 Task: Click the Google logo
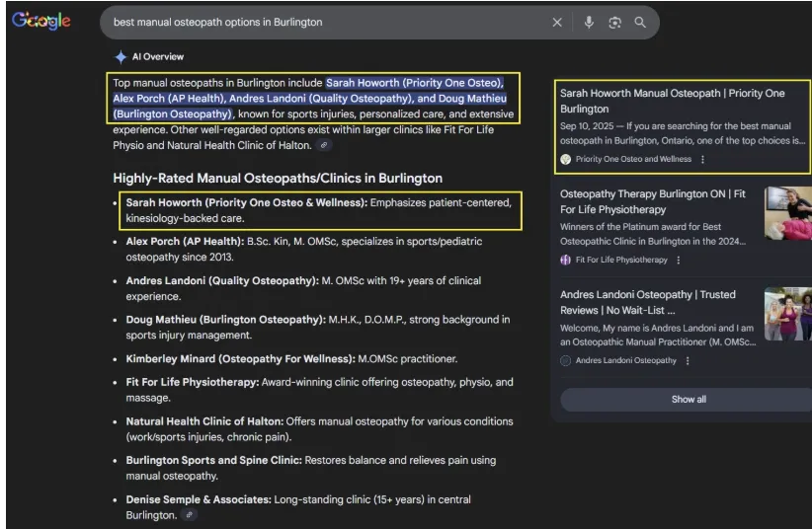pyautogui.click(x=41, y=22)
